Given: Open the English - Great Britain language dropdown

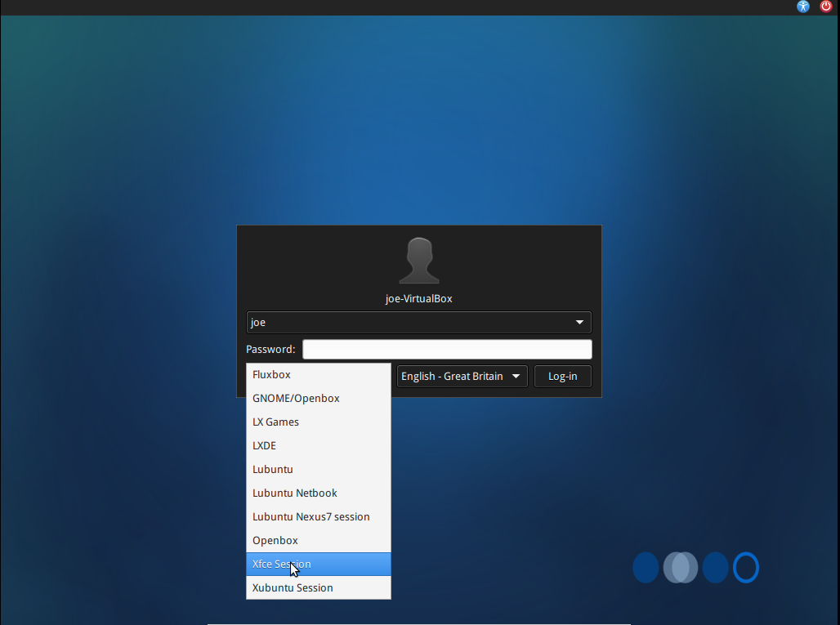Looking at the screenshot, I should (462, 376).
